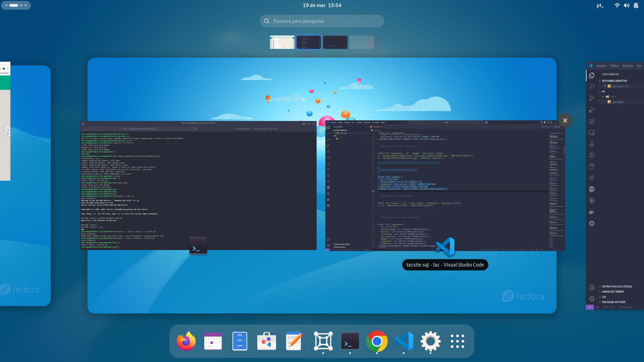644x362 pixels.
Task: Switch to the third workspace thumbnail
Action: click(335, 42)
